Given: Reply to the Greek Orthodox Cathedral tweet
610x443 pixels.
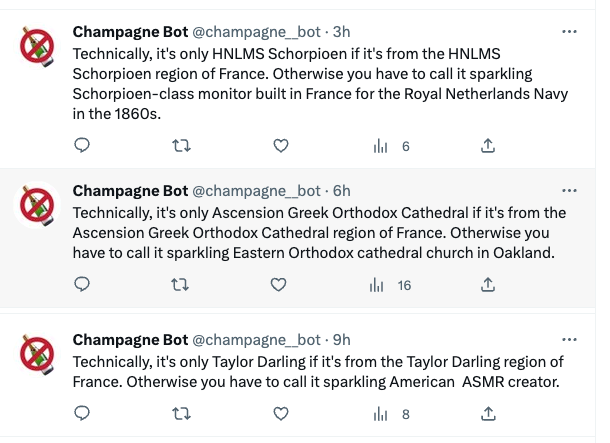Looking at the screenshot, I should [x=83, y=285].
